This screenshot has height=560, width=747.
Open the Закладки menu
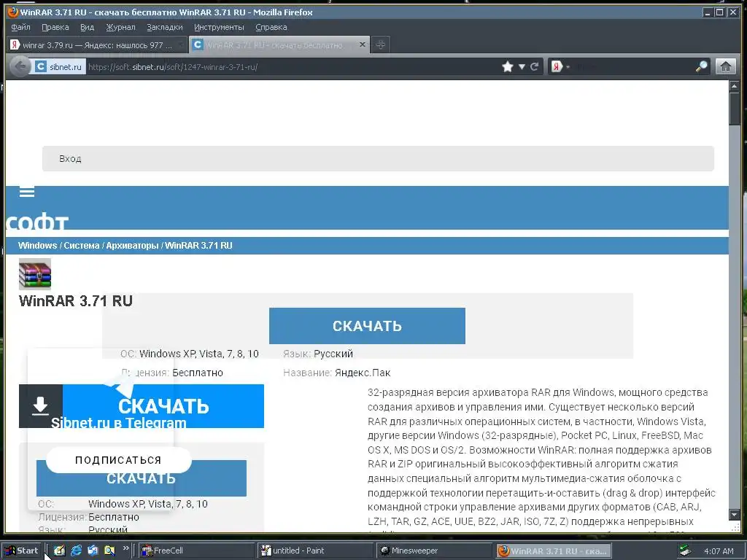164,27
